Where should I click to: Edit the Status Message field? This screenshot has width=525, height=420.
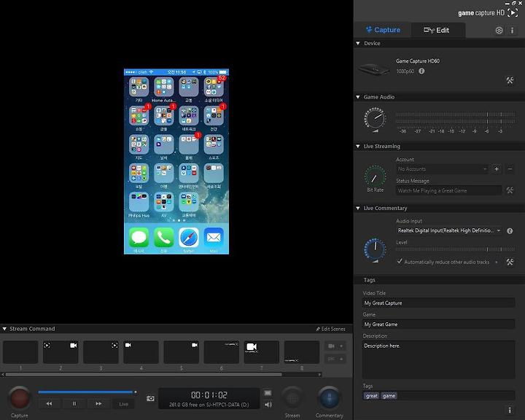448,190
